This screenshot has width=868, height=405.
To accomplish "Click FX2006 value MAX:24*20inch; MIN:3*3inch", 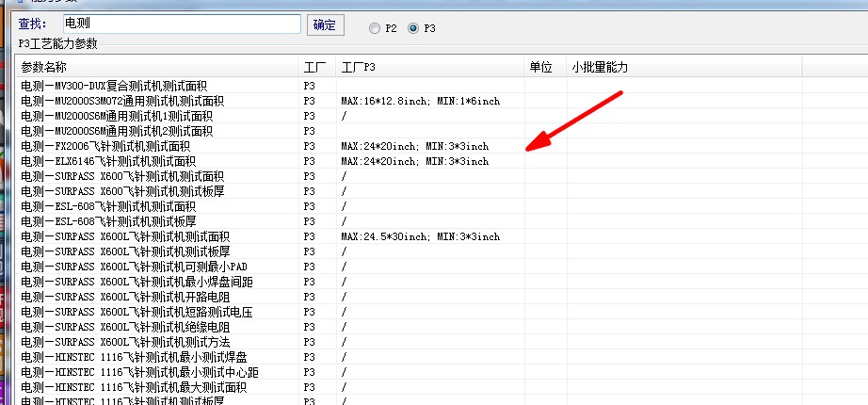I will click(x=414, y=146).
